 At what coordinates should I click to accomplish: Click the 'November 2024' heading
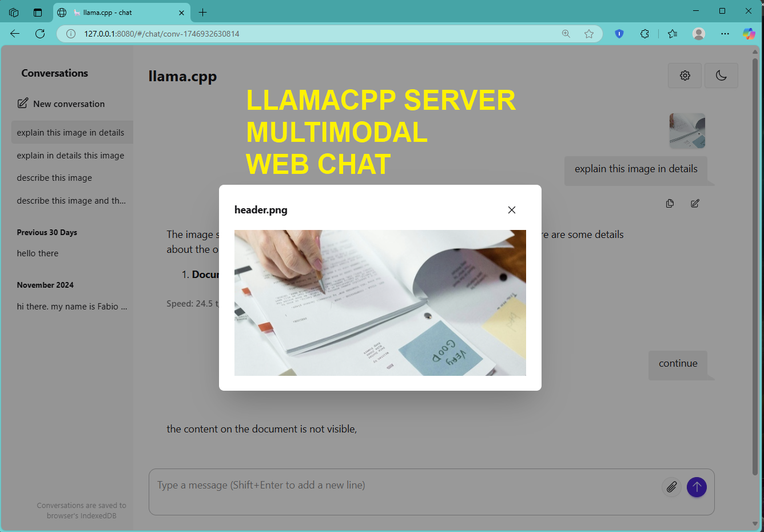(45, 285)
